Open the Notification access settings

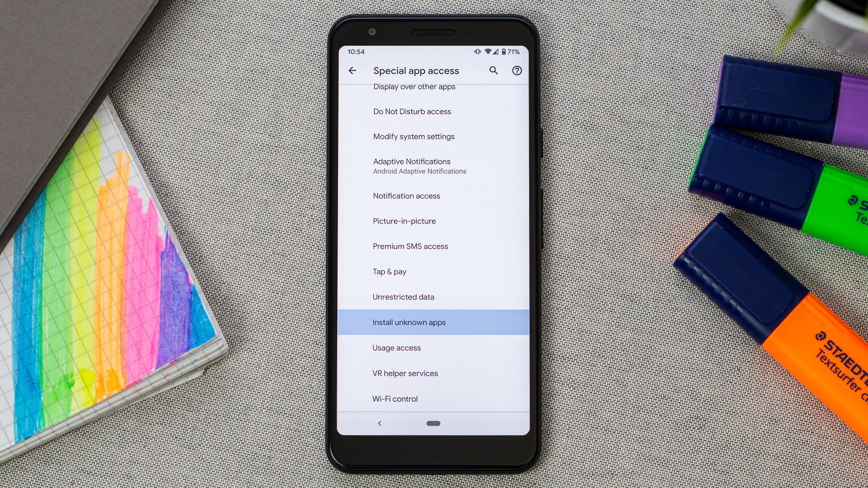(x=406, y=195)
